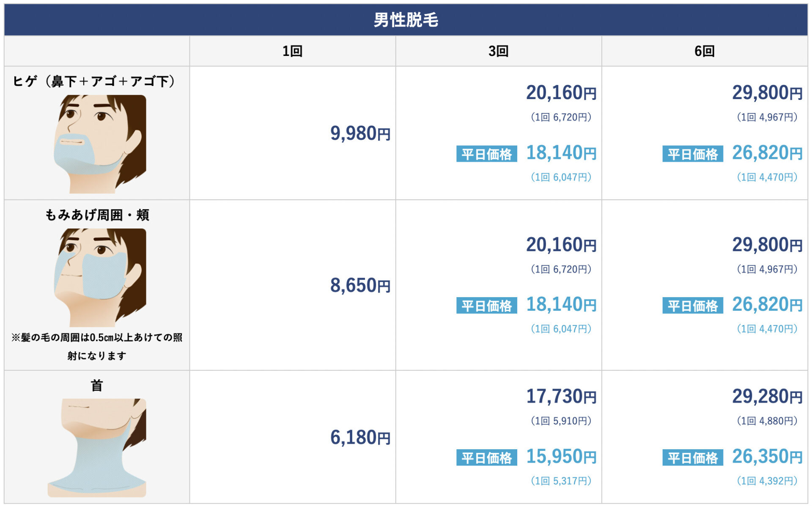Image resolution: width=812 pixels, height=508 pixels.
Task: Click the 男性脱毛 table header
Action: pyautogui.click(x=406, y=20)
